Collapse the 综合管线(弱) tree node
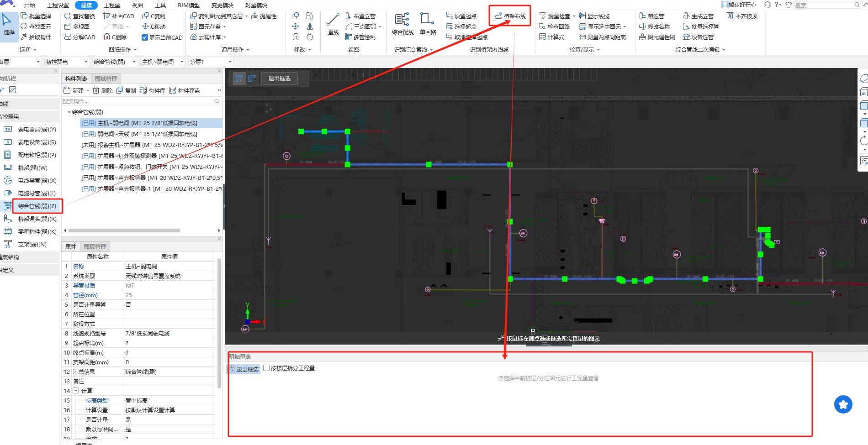The width and height of the screenshot is (868, 445). pyautogui.click(x=69, y=112)
